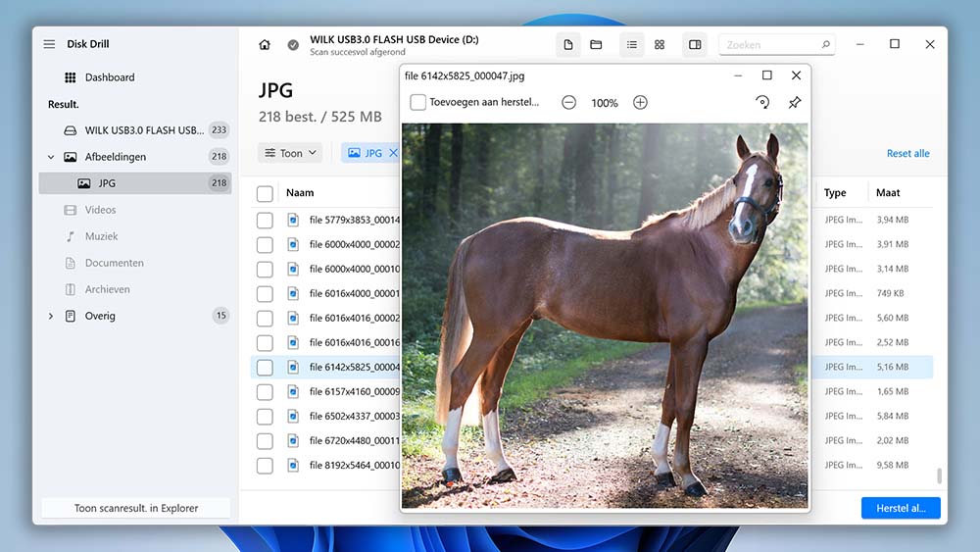The width and height of the screenshot is (980, 552).
Task: Click the 749 KB size cell
Action: [x=890, y=293]
